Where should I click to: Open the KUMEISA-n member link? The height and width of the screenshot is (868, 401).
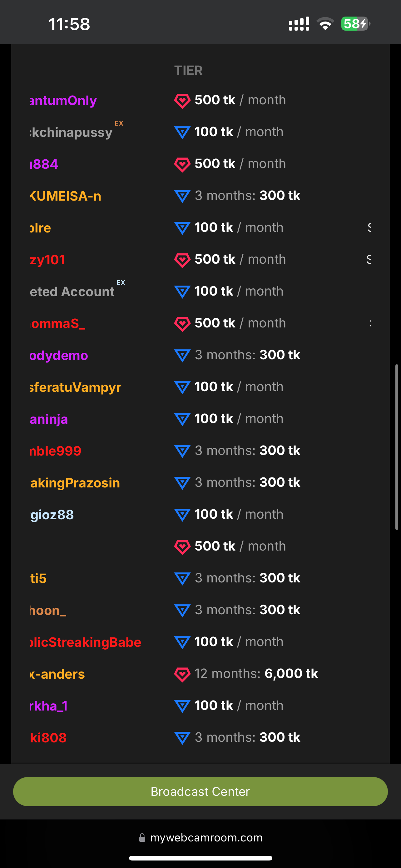click(x=66, y=196)
